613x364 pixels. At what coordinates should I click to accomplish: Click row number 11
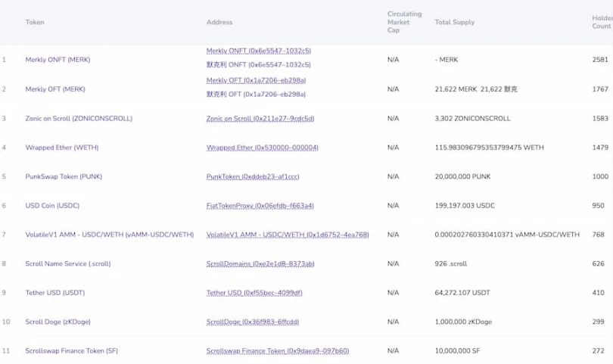(6, 351)
